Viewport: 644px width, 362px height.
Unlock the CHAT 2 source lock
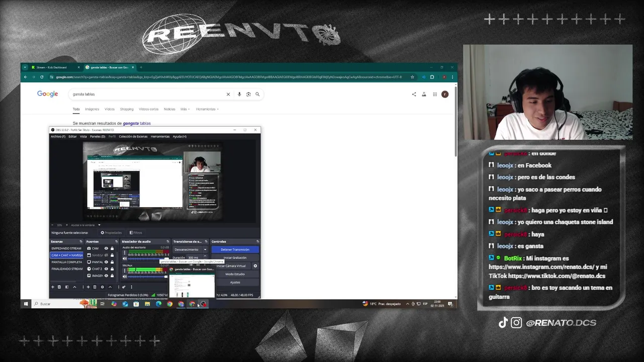coord(112,269)
